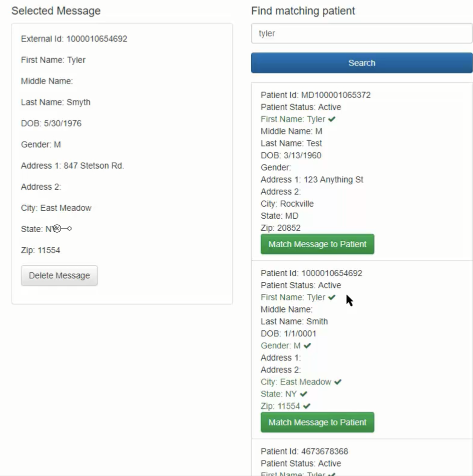Image resolution: width=473 pixels, height=476 pixels.
Task: Click Patient Id 4673678368 text
Action: [x=304, y=451]
